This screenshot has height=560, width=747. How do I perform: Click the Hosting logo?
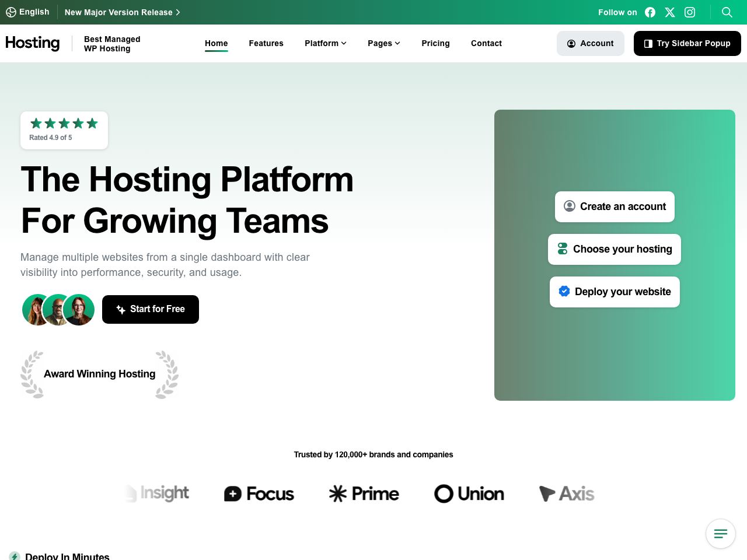(33, 43)
